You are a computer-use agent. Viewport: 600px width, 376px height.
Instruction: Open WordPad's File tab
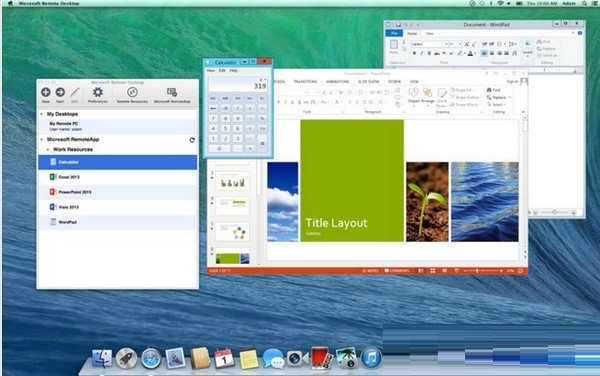coord(394,33)
